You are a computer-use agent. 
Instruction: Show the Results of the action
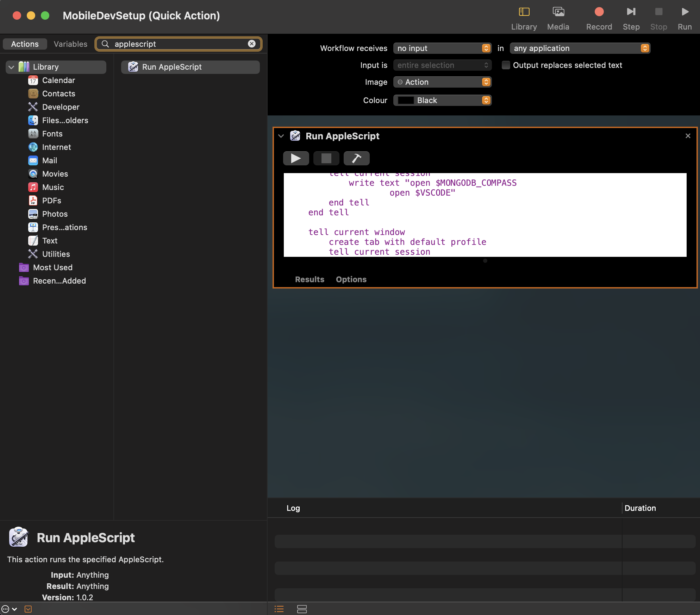[x=310, y=279]
